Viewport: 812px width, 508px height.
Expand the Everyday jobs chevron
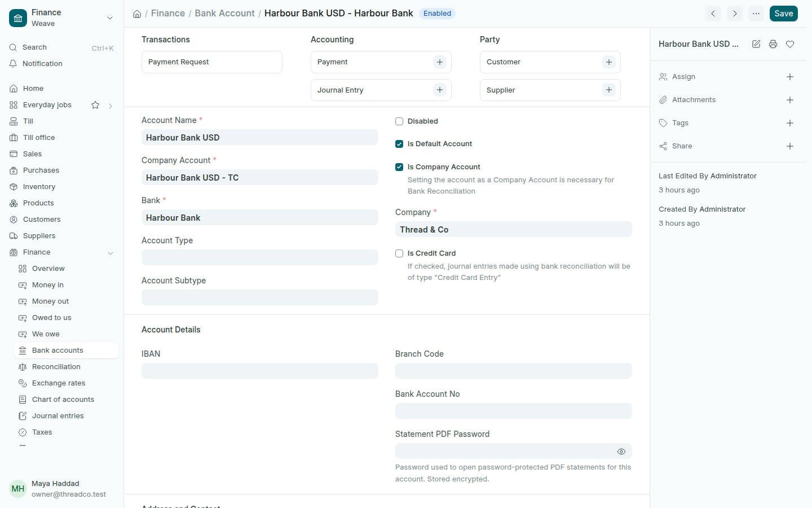111,106
